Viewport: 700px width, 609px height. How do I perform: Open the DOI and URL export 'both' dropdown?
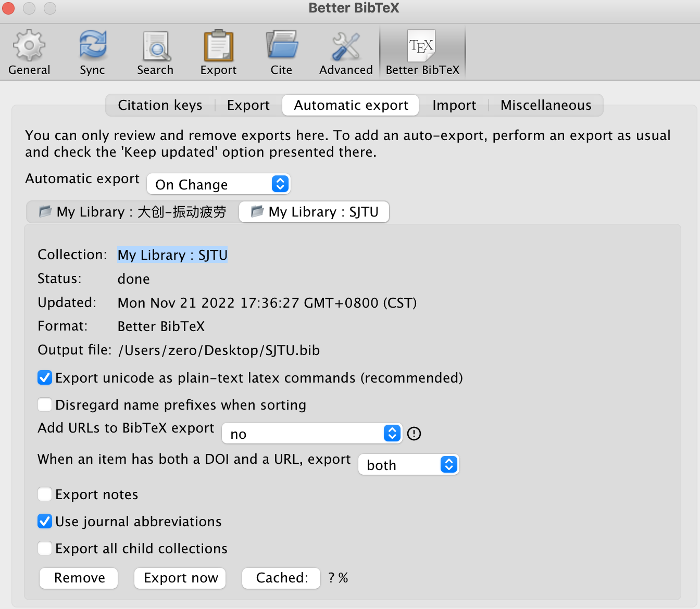(x=408, y=464)
